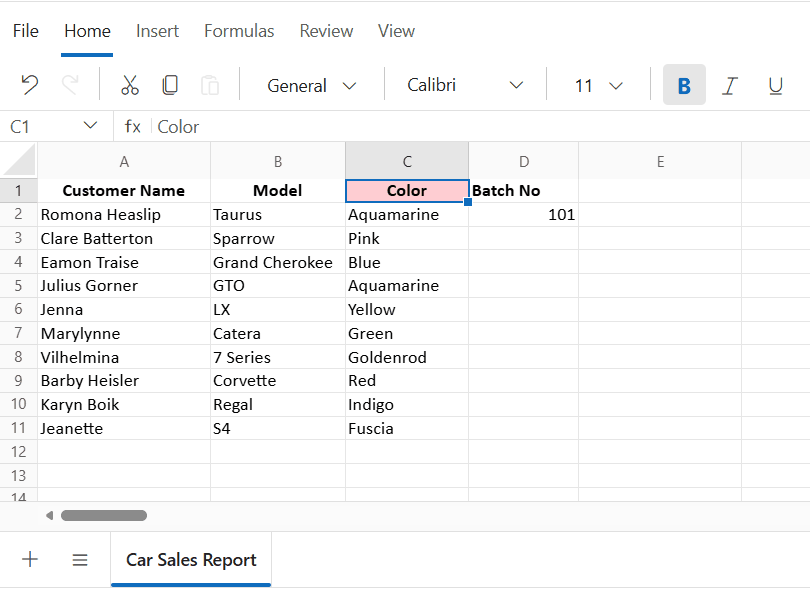Toggle underline formatting
This screenshot has height=592, width=810.
pos(775,85)
